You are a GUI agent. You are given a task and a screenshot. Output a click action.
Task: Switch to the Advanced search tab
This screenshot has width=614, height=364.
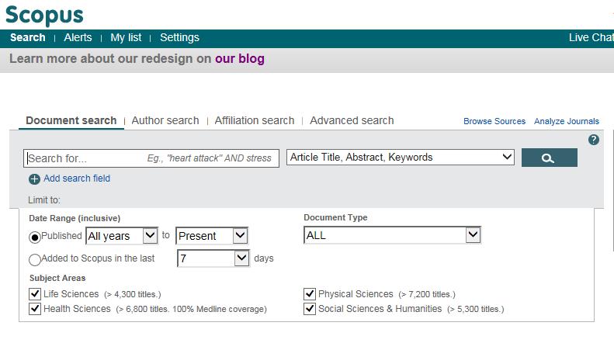352,120
